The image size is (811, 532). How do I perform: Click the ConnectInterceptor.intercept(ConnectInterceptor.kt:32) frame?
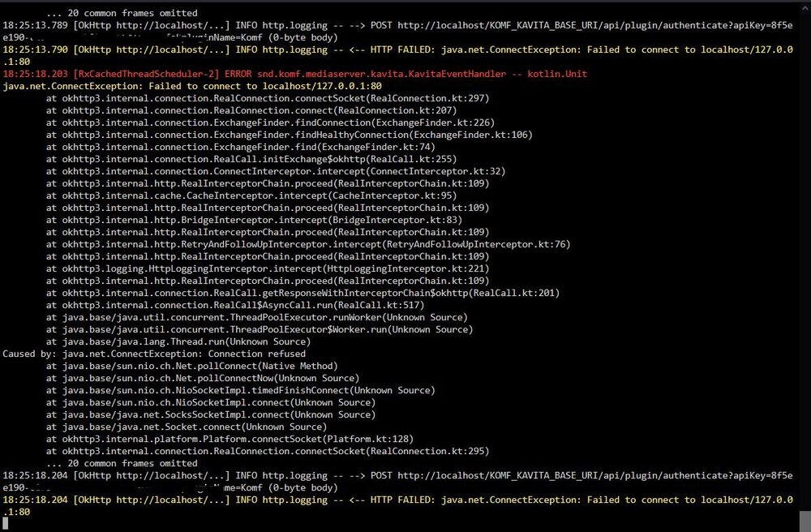point(276,171)
